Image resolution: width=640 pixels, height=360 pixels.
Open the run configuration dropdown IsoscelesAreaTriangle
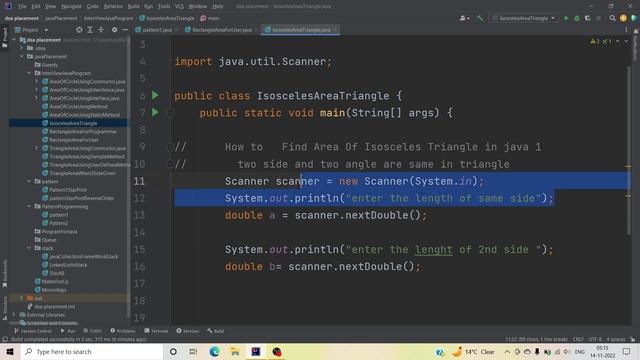coord(524,18)
